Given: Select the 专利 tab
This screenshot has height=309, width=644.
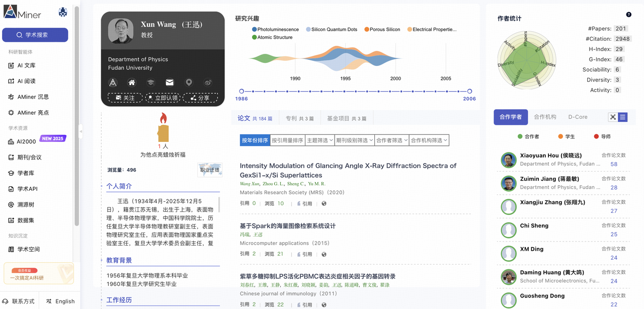Looking at the screenshot, I should pyautogui.click(x=299, y=118).
